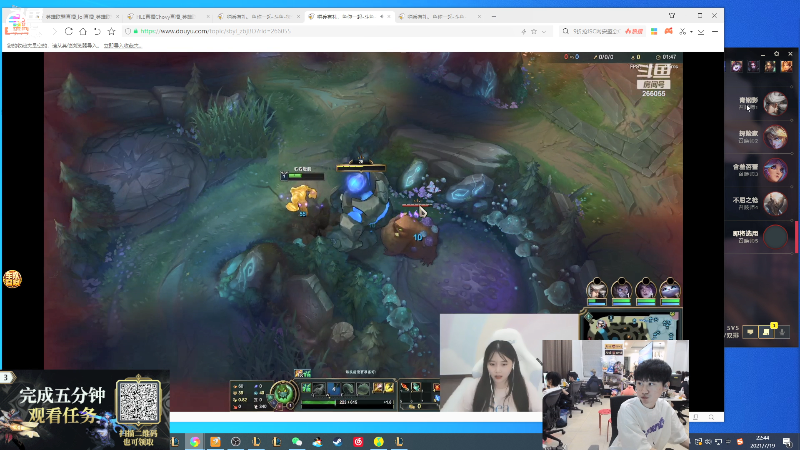Screen dimensions: 800x450
Task: Click the forward navigation arrow
Action: click(x=54, y=31)
